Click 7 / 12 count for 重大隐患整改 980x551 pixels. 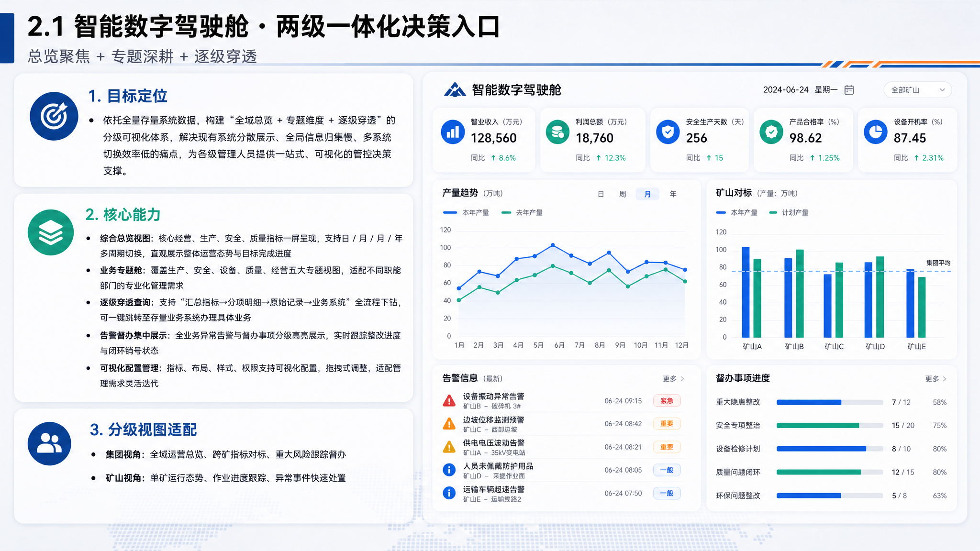coord(901,402)
